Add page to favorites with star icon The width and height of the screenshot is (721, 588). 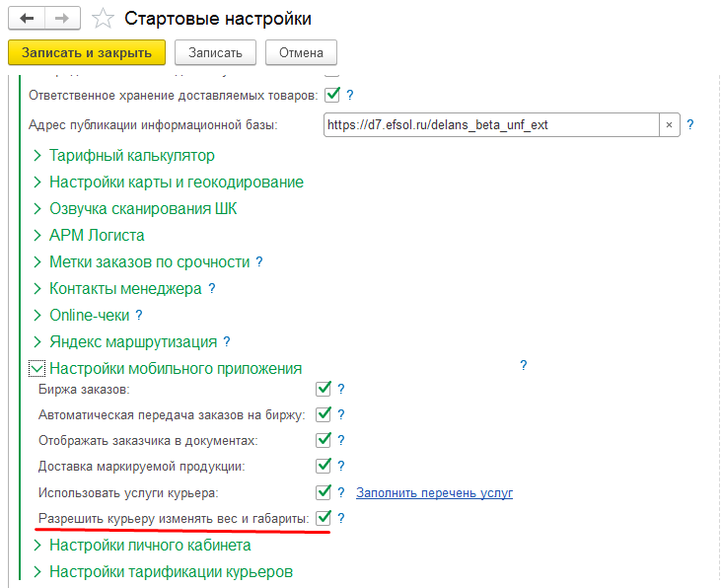(x=103, y=19)
